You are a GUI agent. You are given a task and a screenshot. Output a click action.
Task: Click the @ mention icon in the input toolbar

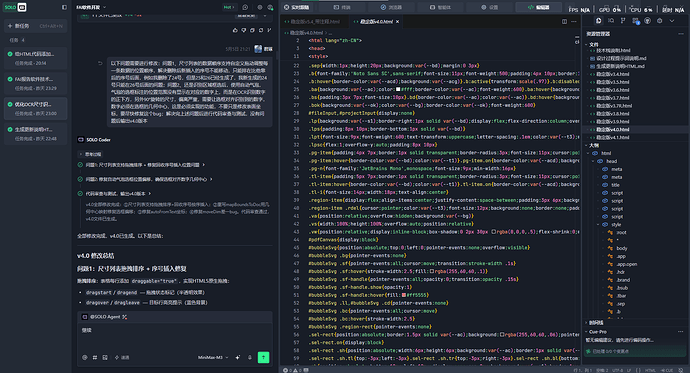pos(85,358)
